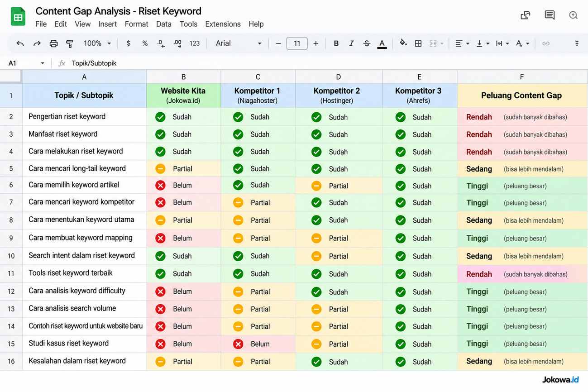Open the merge cells dropdown

[436, 43]
